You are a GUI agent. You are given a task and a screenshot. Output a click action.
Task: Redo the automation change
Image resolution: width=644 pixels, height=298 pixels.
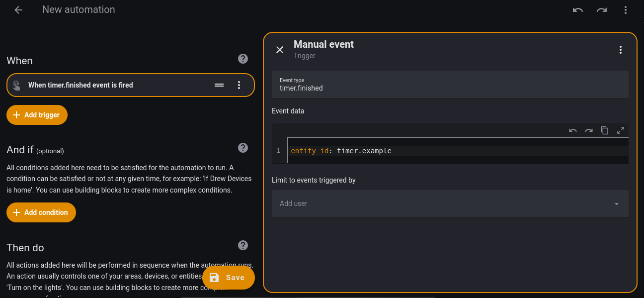click(x=601, y=10)
